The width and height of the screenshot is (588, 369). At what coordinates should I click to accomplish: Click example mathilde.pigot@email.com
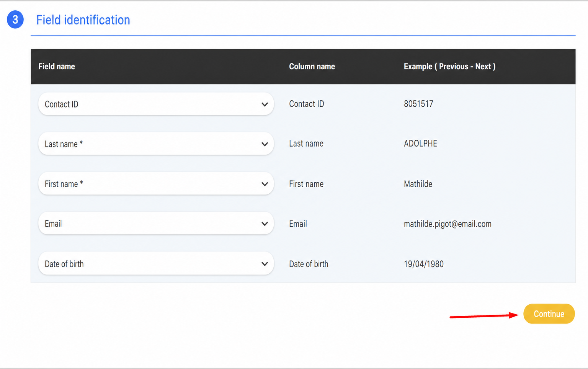[x=448, y=224]
